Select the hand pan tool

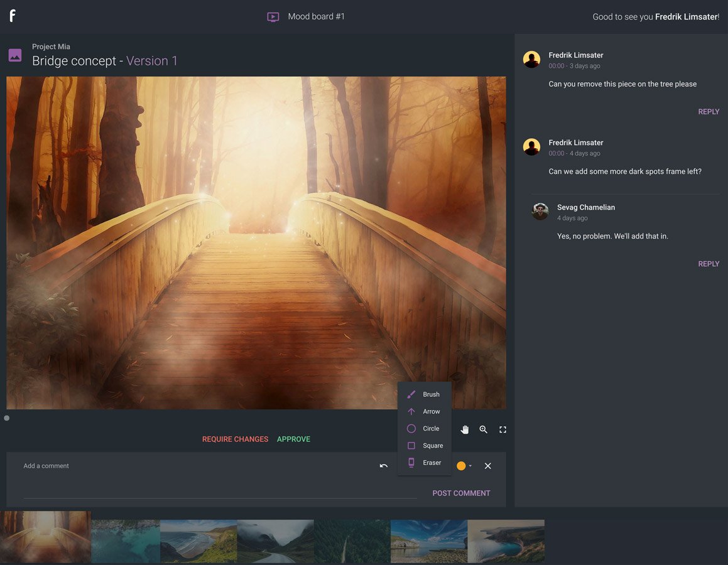465,429
